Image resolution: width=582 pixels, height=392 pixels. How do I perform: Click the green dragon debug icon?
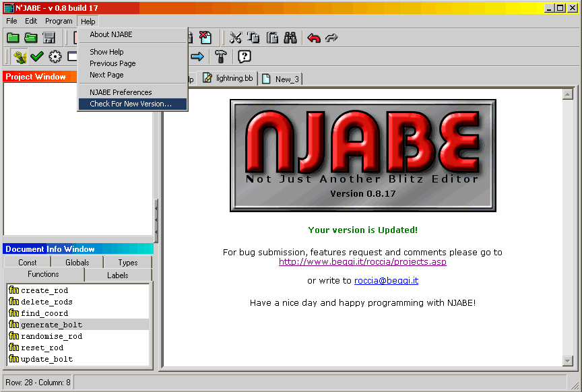(19, 57)
